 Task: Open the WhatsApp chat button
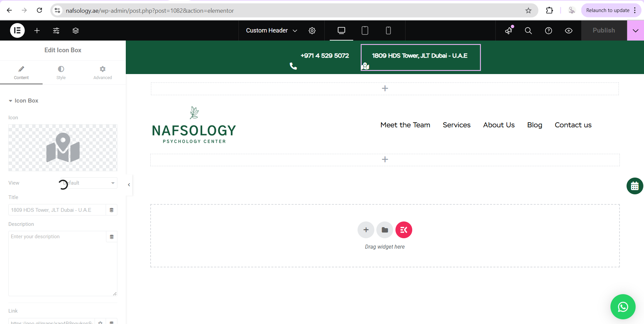[623, 307]
